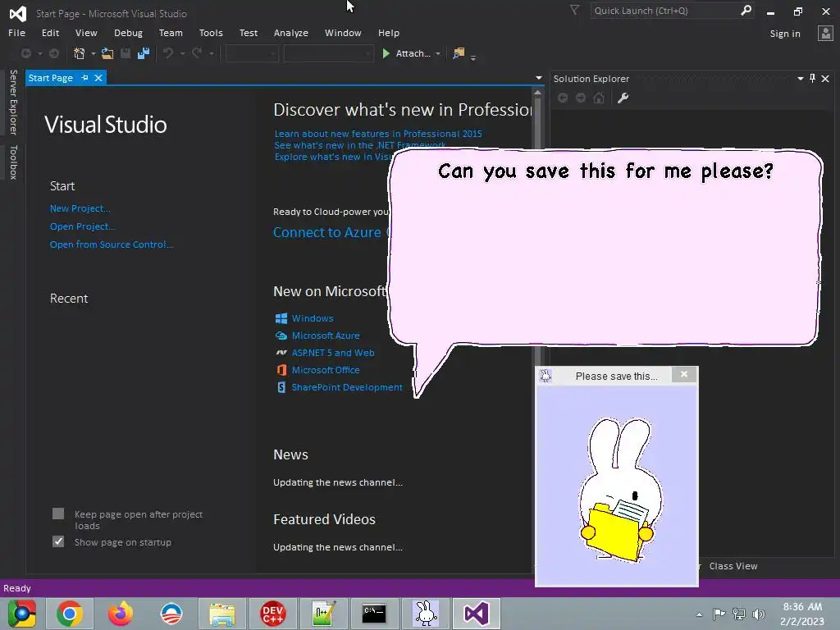Toggle the Start Page tab pin icon

[84, 78]
